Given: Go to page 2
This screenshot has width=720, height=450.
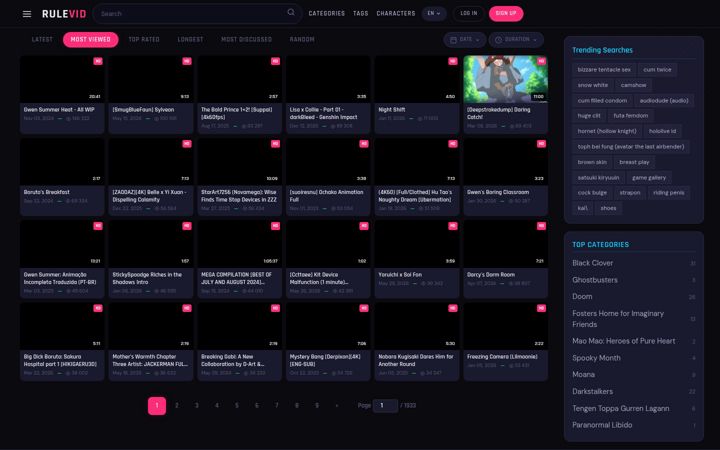Looking at the screenshot, I should click(x=177, y=405).
